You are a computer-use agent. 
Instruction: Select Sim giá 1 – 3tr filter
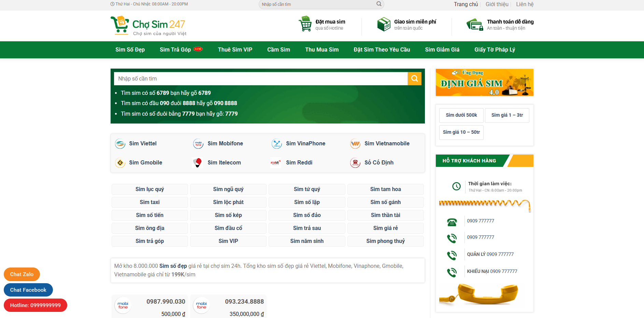tap(507, 115)
